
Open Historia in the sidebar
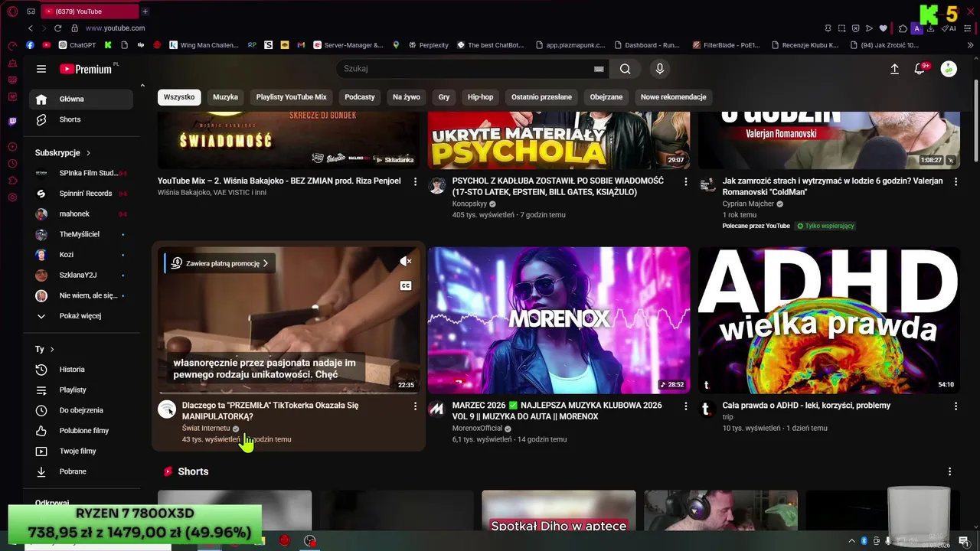pos(80,370)
